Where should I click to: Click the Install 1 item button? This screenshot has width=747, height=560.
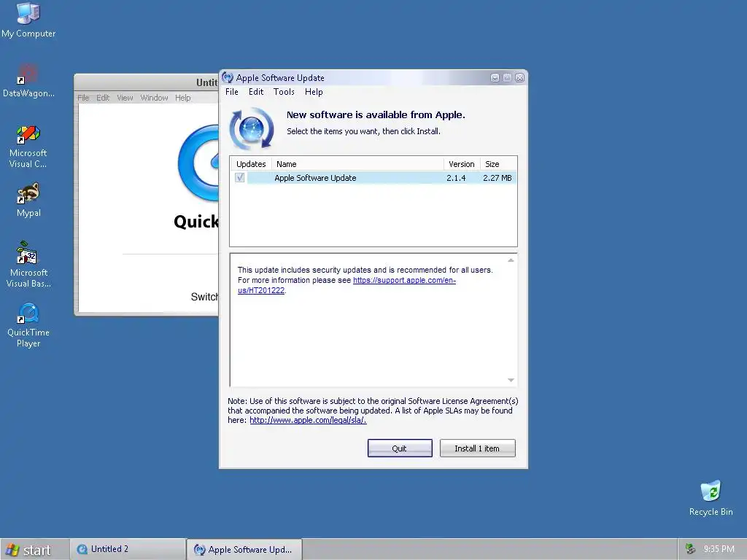coord(477,448)
